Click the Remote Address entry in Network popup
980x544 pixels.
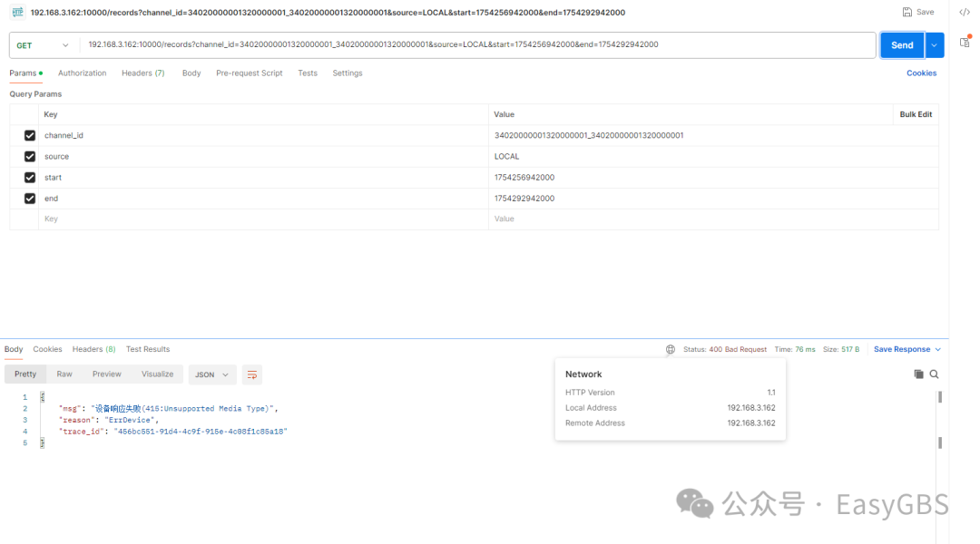(x=670, y=423)
